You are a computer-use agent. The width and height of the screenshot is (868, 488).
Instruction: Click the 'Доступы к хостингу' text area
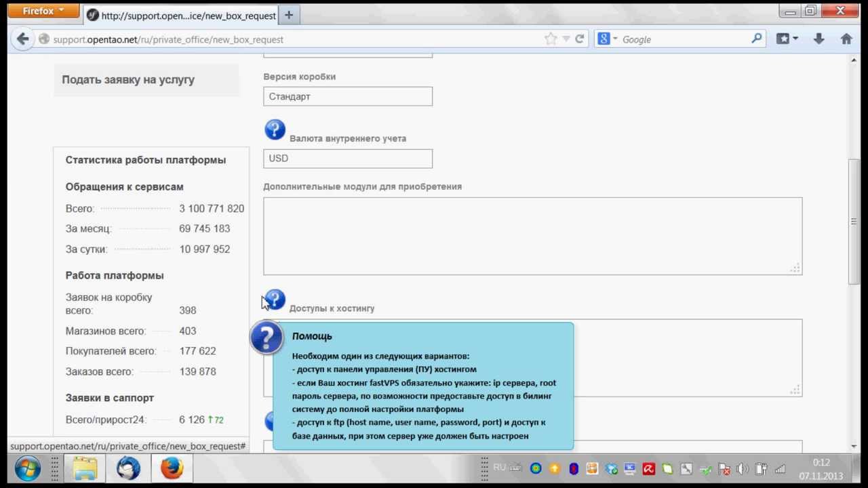(687, 358)
